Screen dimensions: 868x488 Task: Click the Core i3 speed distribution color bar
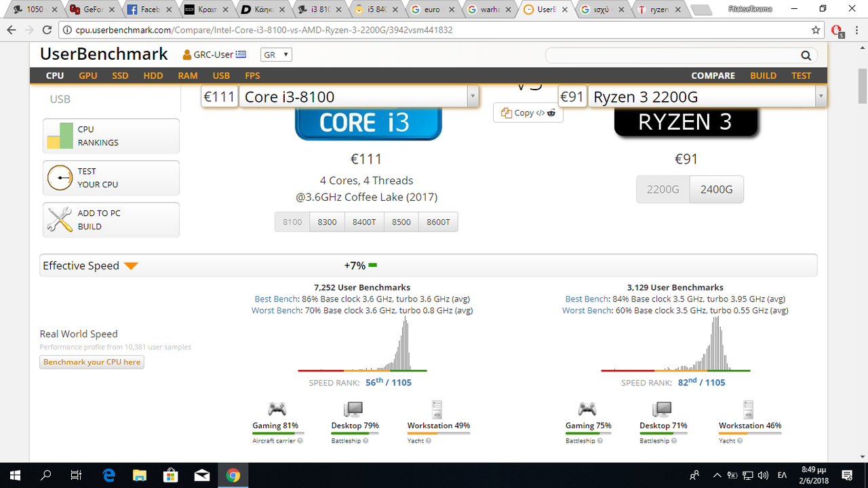pyautogui.click(x=363, y=371)
